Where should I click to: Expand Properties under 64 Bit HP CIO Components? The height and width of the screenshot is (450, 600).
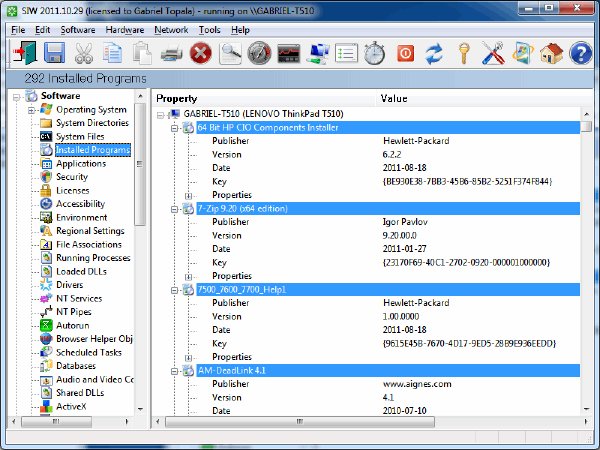188,196
